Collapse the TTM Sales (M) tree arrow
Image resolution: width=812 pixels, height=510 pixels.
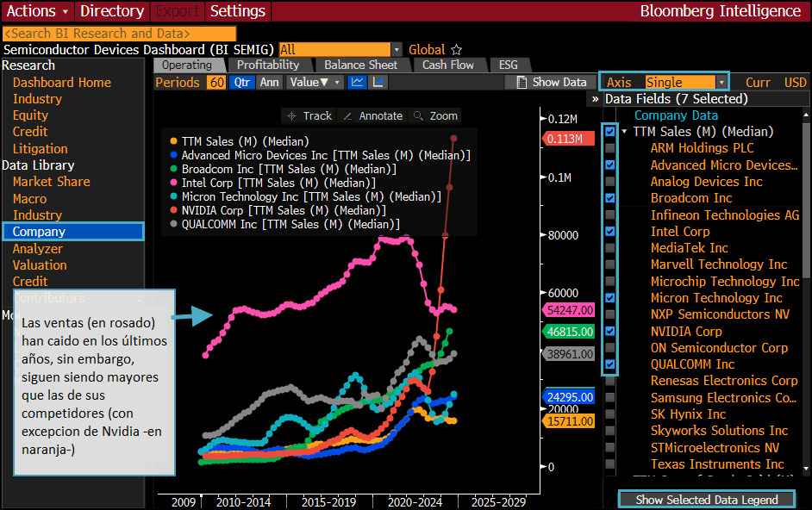[625, 132]
